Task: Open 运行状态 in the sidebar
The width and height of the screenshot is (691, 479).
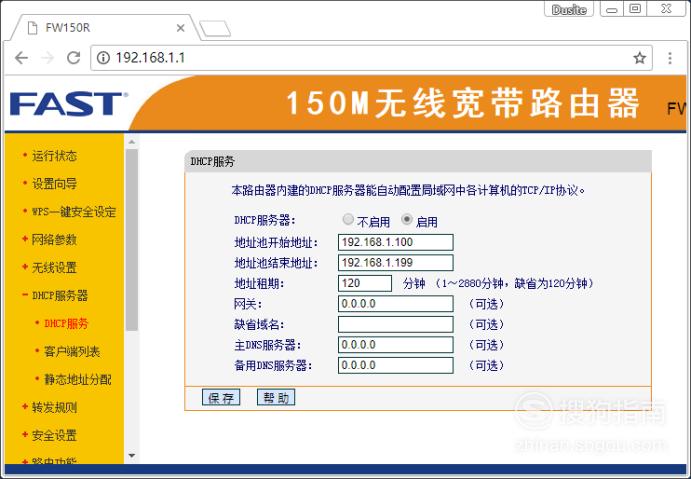Action: pos(54,156)
